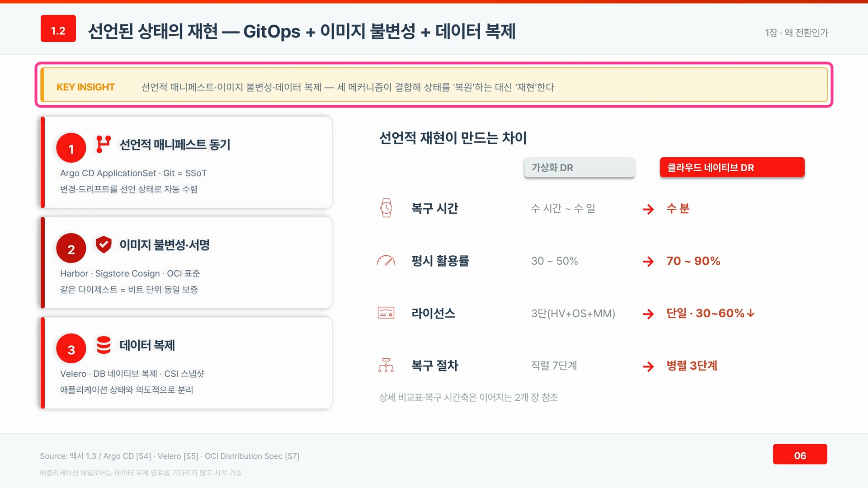868x488 pixels.
Task: Click the card title 데이터 복제
Action: [147, 345]
